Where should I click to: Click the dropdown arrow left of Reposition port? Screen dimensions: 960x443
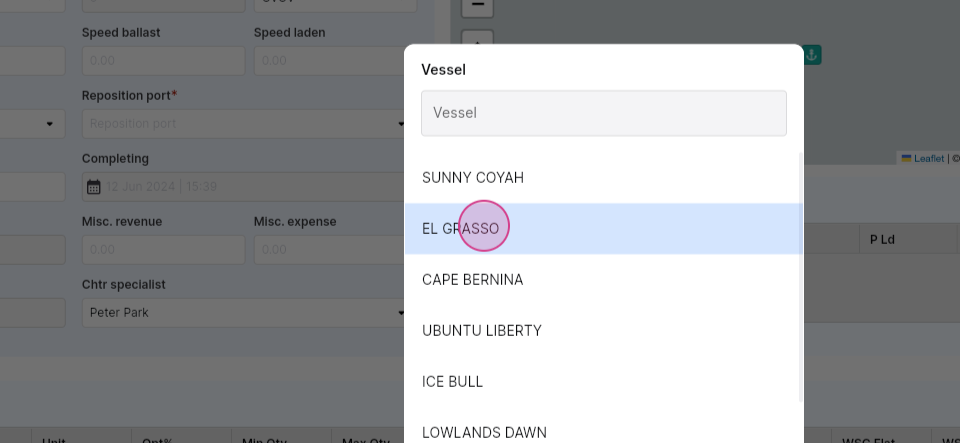[50, 124]
